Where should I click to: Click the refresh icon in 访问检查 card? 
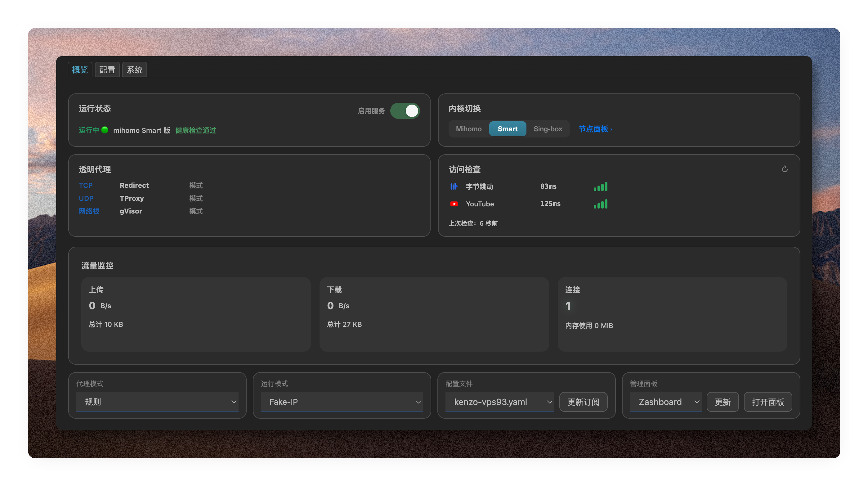click(x=785, y=169)
